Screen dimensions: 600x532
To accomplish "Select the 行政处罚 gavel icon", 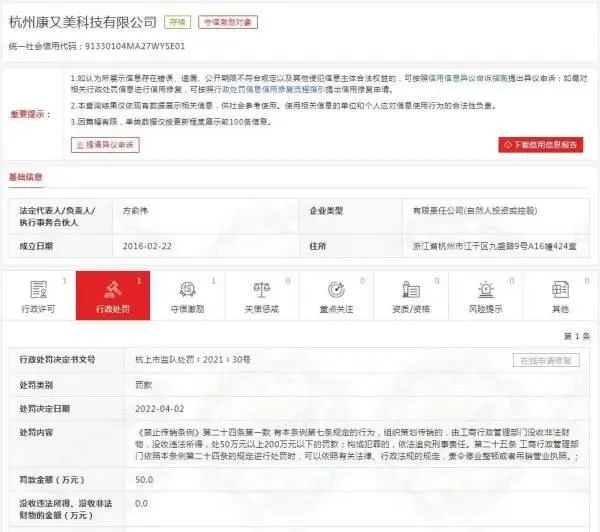I will [113, 289].
